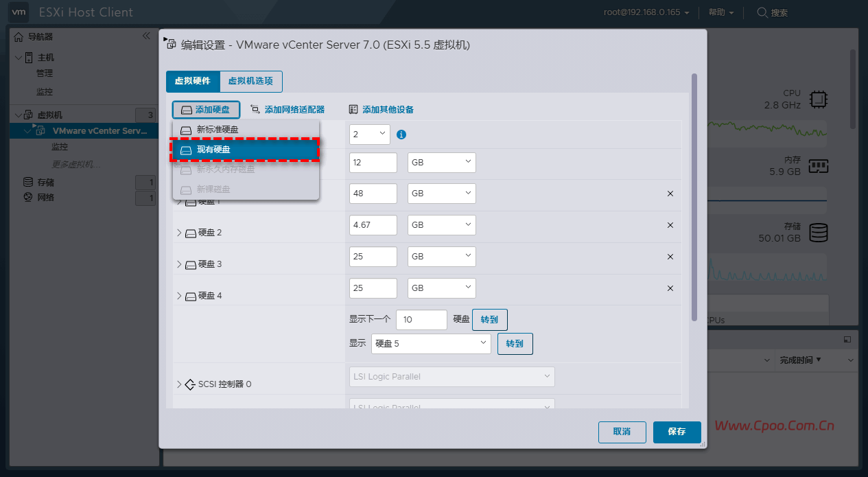The image size is (868, 477).
Task: Click the SCSI controller 0 icon
Action: point(191,384)
